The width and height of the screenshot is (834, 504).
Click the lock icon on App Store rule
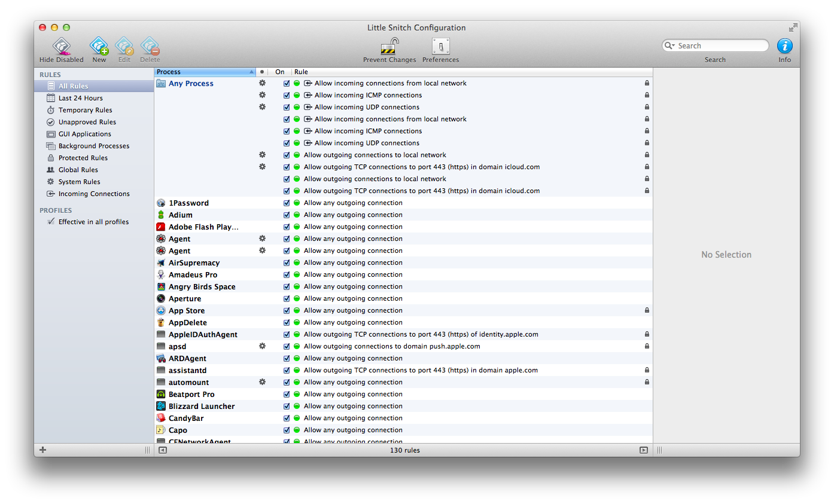click(x=647, y=310)
